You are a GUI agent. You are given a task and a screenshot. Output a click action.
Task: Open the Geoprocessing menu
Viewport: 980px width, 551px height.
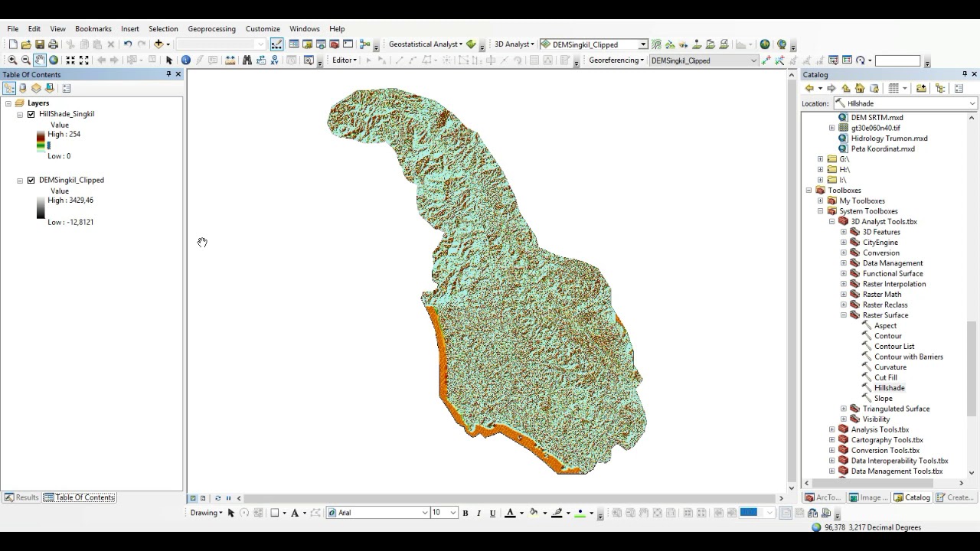pyautogui.click(x=211, y=29)
